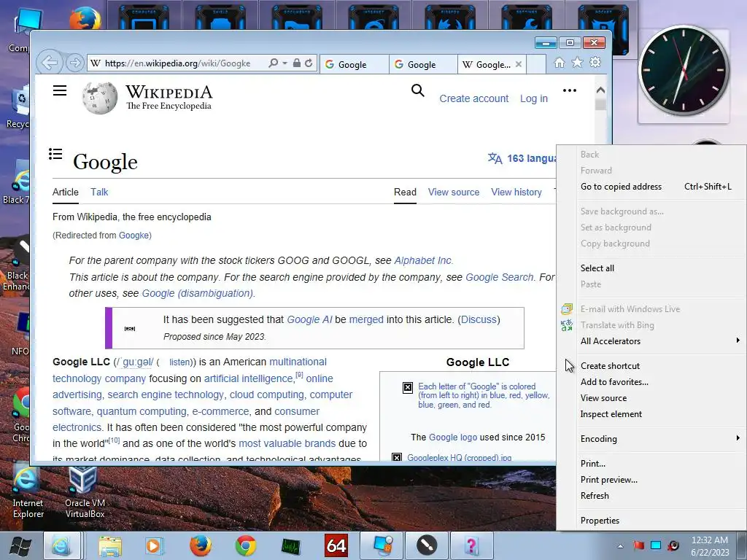The image size is (747, 560).
Task: Open the Talk page tab
Action: [x=99, y=192]
